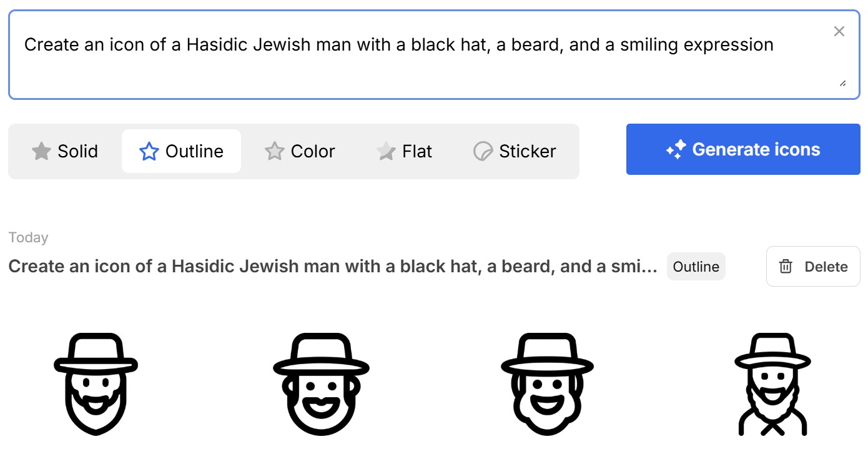Select the first generated bearded man icon
The width and height of the screenshot is (868, 454).
[96, 383]
